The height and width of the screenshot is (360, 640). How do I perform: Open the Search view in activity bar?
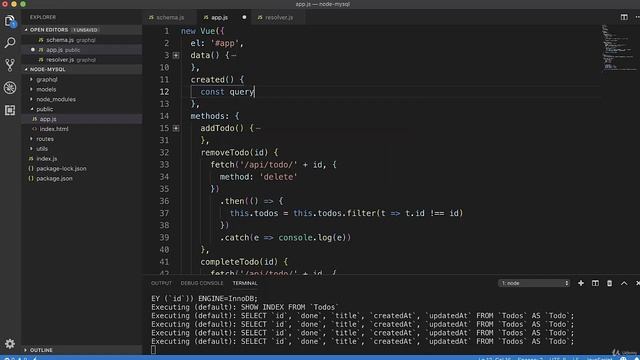10,42
